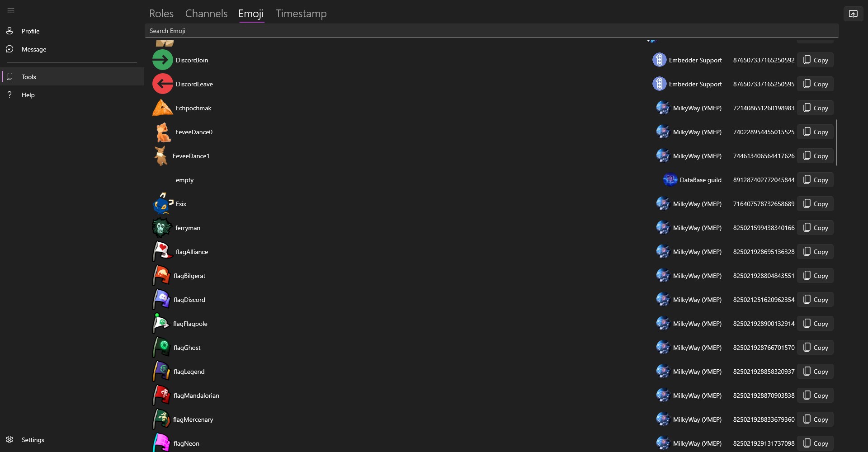
Task: Click the hamburger menu icon
Action: pyautogui.click(x=11, y=11)
